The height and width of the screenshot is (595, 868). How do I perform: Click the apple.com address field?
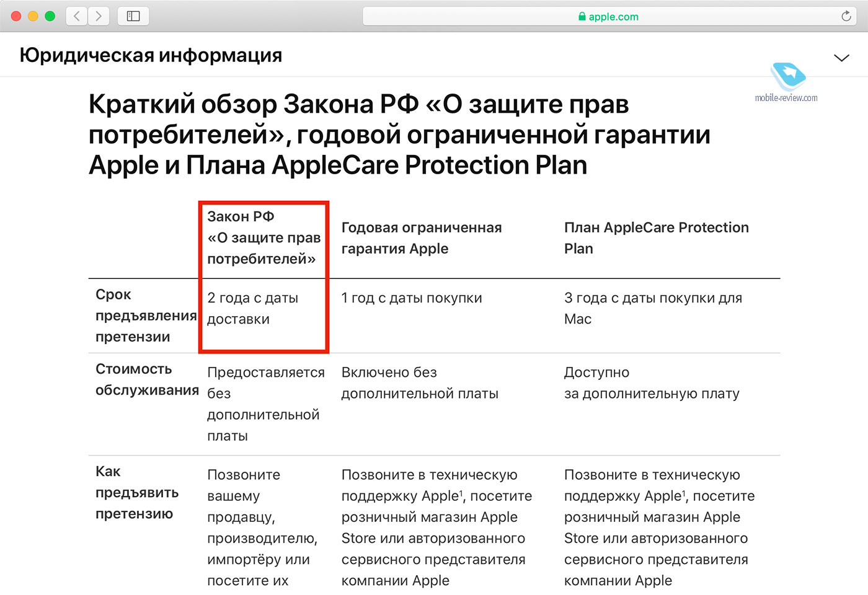point(609,16)
